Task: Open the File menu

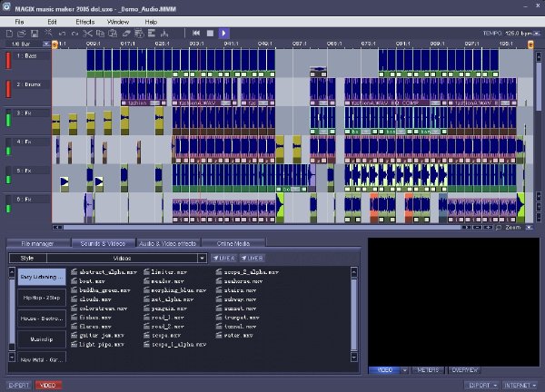Action: [x=19, y=22]
